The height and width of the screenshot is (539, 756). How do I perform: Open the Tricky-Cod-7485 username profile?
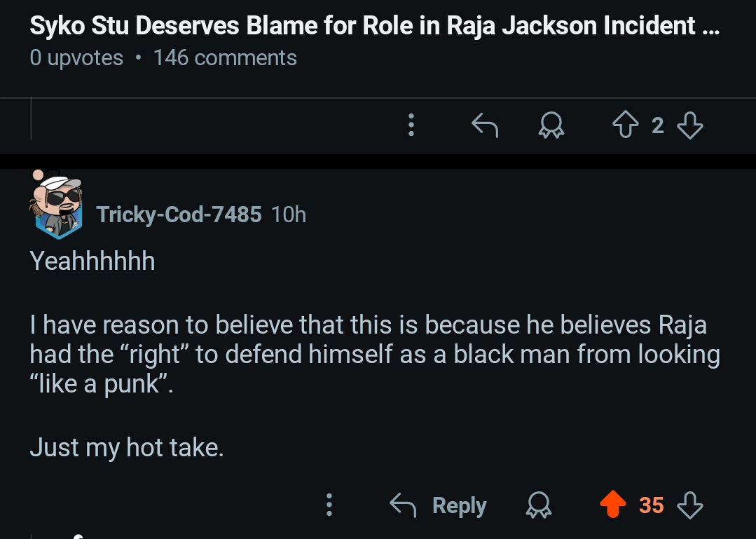tap(179, 214)
